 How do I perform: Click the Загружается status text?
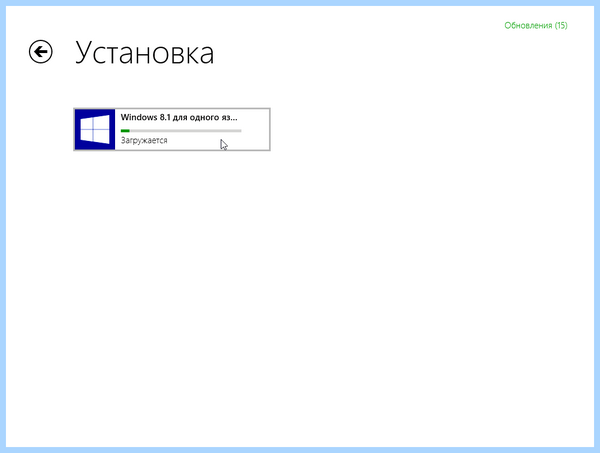tap(144, 140)
